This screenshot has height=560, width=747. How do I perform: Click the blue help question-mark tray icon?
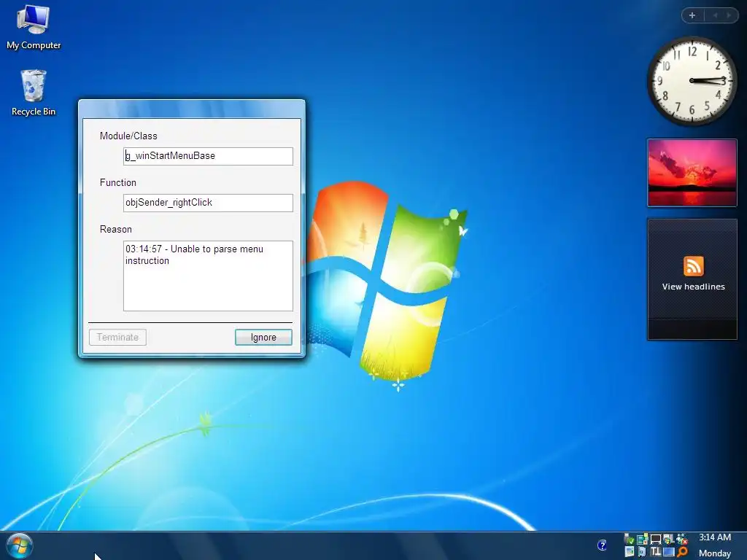click(x=602, y=545)
